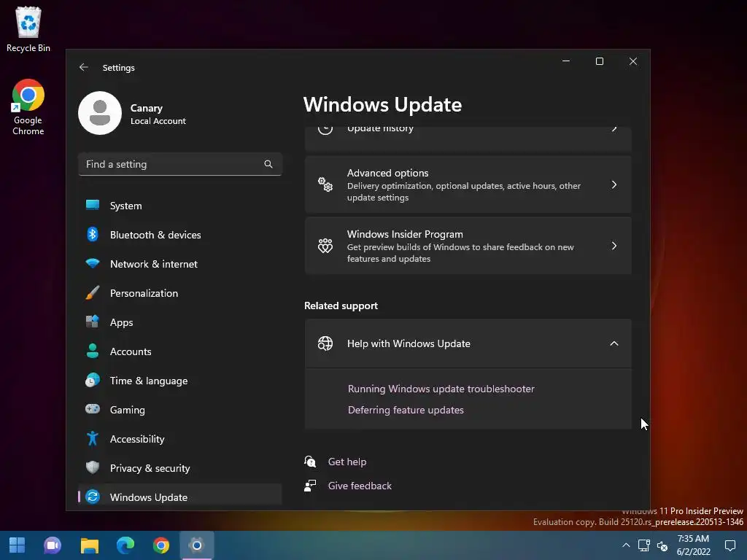Image resolution: width=747 pixels, height=560 pixels.
Task: Open Update history via its chevron
Action: click(614, 129)
